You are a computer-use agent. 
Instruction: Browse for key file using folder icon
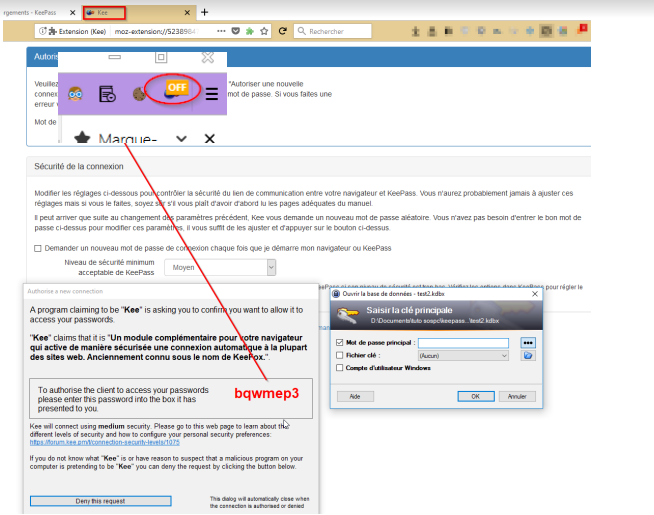coord(528,355)
